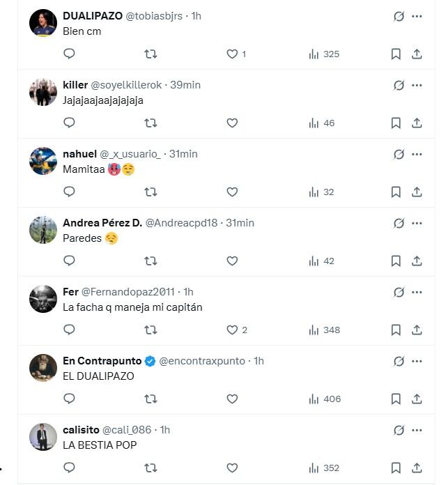
Task: Click calisito's profile avatar
Action: pyautogui.click(x=43, y=437)
